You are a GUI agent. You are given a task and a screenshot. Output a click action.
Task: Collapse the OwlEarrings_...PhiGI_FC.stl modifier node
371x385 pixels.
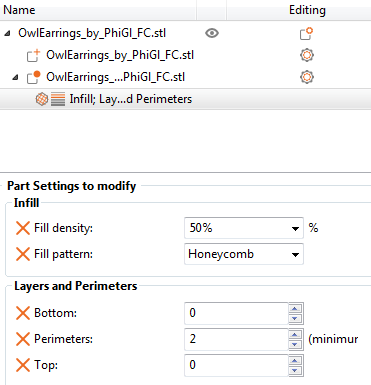[15, 77]
